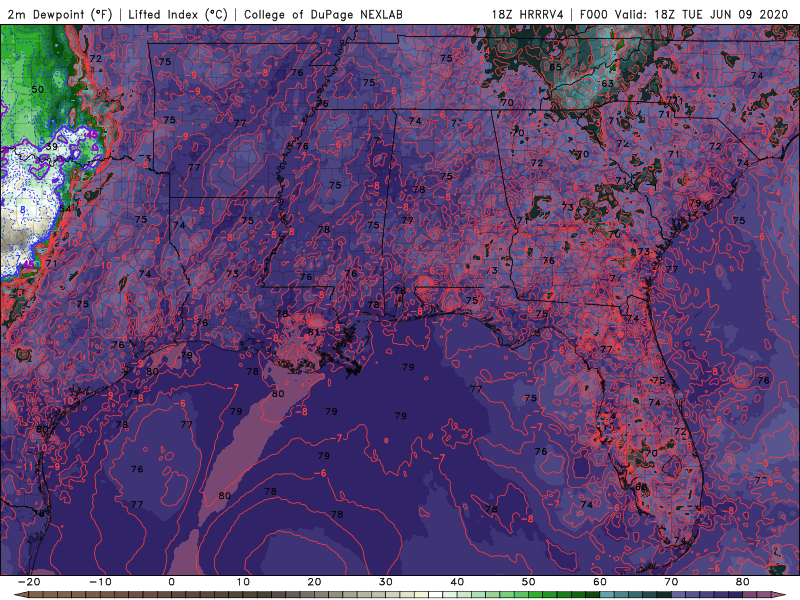The image size is (800, 600).
Task: Click the 0 label on the color scale
Action: [171, 582]
